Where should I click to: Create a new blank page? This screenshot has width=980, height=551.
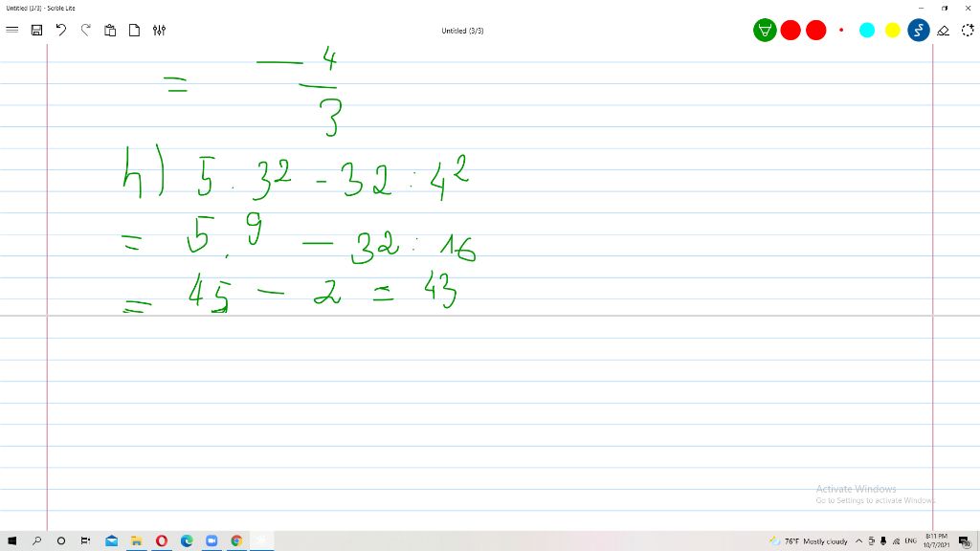pos(134,30)
